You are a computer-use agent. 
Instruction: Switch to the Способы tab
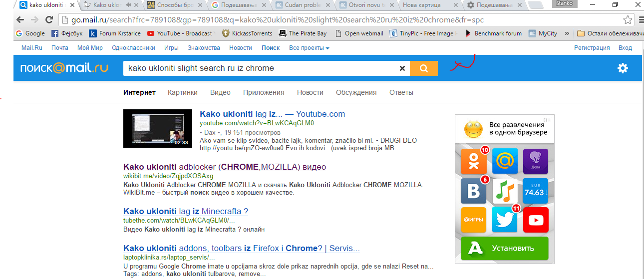[174, 5]
